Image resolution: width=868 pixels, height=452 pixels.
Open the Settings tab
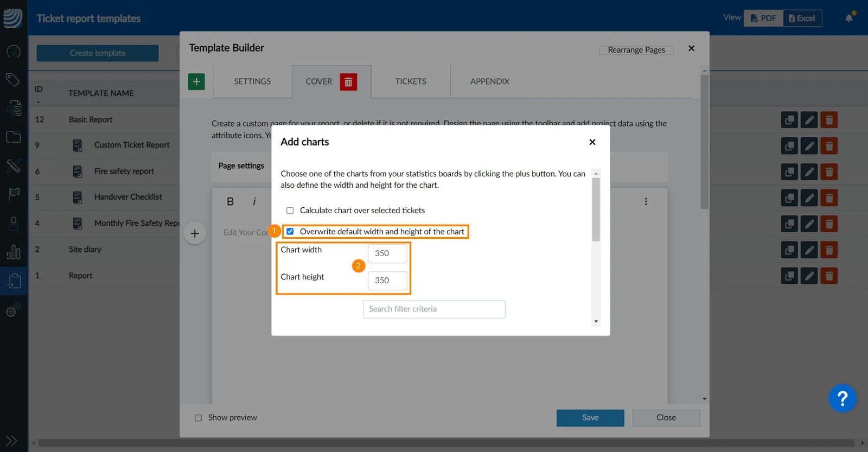[252, 81]
